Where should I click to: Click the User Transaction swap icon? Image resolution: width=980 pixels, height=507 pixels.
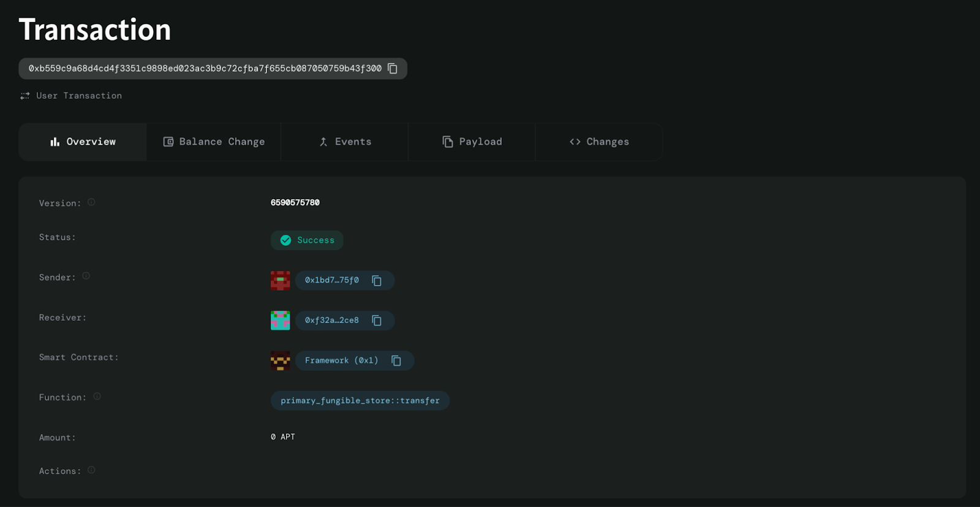click(x=24, y=96)
